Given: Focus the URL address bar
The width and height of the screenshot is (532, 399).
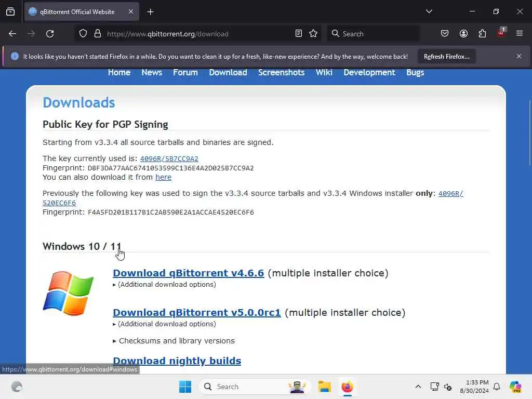Looking at the screenshot, I should [198, 34].
